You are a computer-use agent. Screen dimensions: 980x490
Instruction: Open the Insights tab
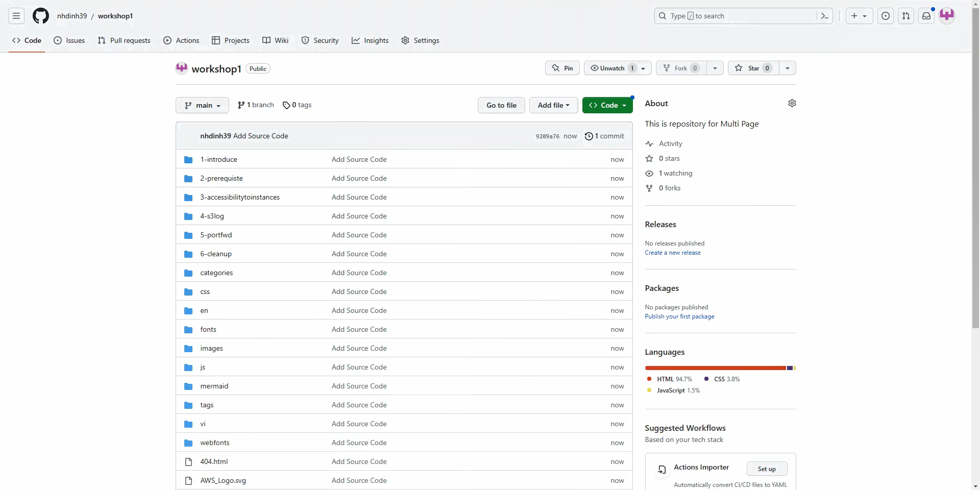(x=370, y=40)
